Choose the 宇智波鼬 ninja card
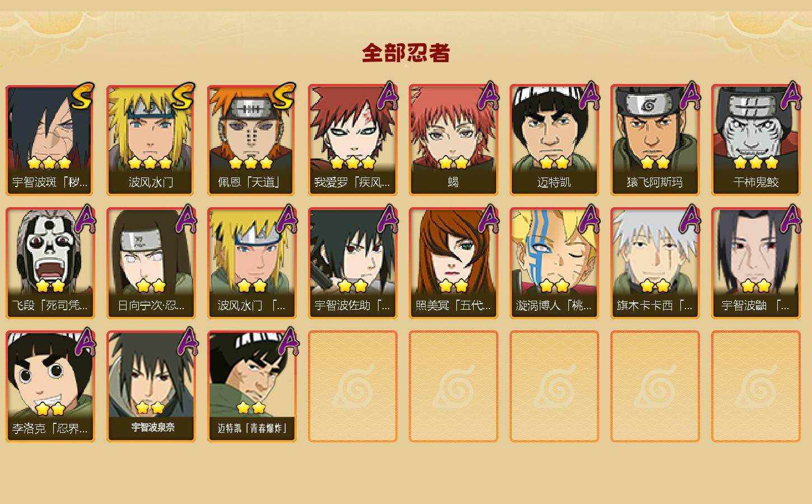812x504 pixels. [755, 263]
